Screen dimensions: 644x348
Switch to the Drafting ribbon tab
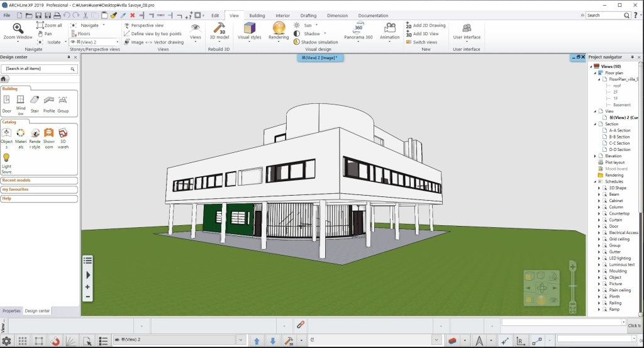[308, 16]
